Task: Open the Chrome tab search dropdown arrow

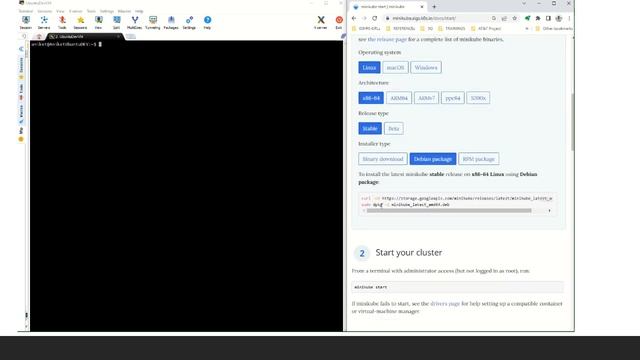Action: pos(524,3)
